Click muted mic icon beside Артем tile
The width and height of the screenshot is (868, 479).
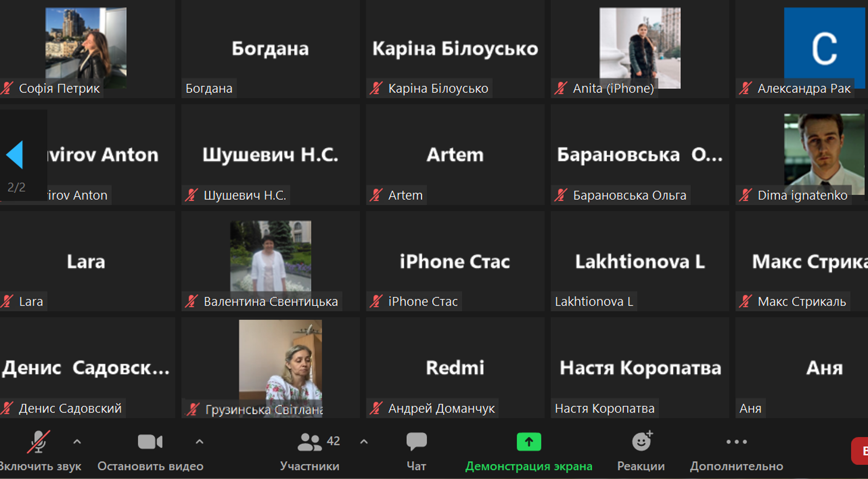376,195
